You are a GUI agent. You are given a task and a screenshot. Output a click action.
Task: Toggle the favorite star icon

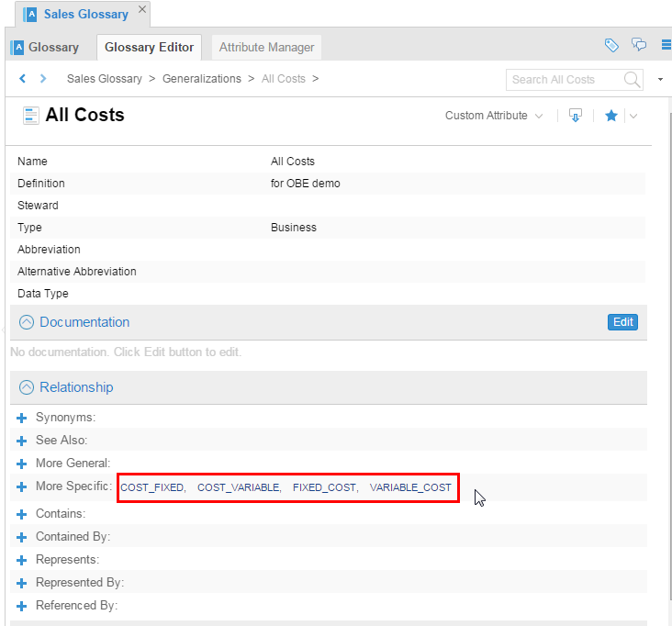pos(611,116)
